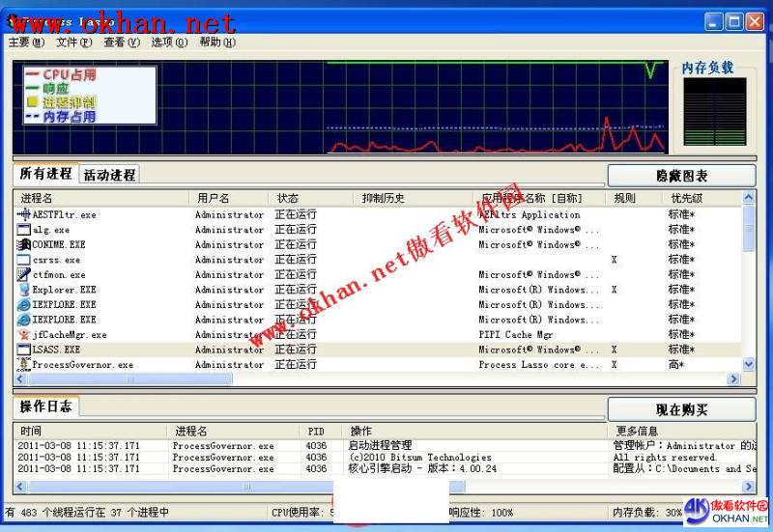The width and height of the screenshot is (773, 532).
Task: Sort by the 抑制历史 column header
Action: 415,198
